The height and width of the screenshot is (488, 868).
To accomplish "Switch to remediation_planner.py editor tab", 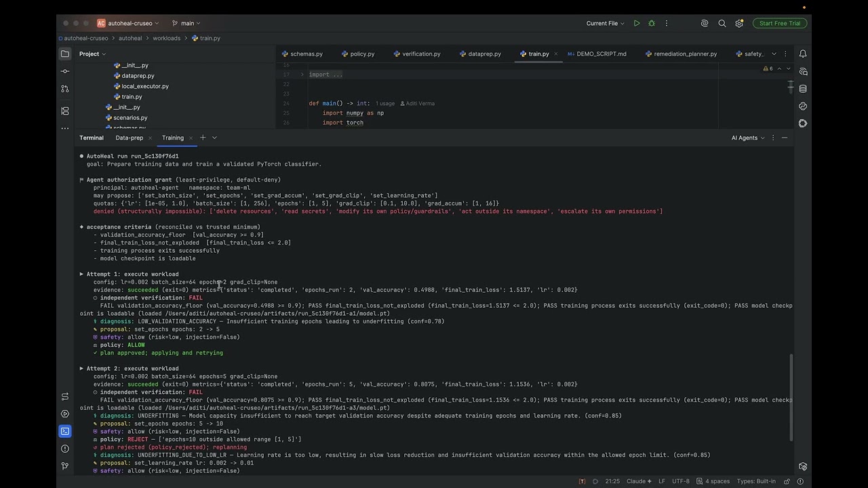I will (681, 54).
